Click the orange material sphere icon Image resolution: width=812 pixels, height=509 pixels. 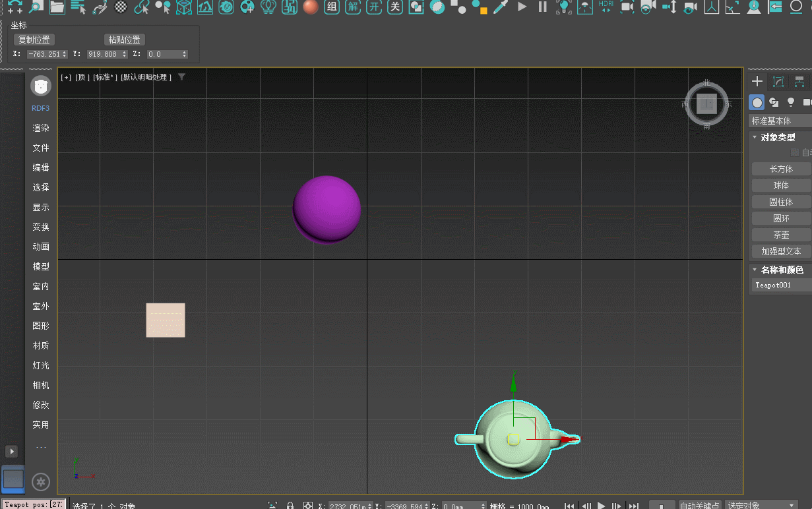click(x=311, y=7)
